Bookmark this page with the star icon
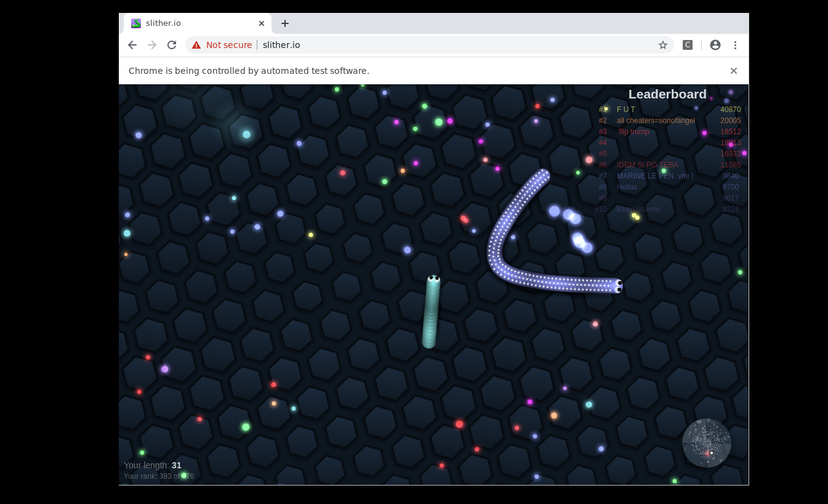 tap(663, 45)
